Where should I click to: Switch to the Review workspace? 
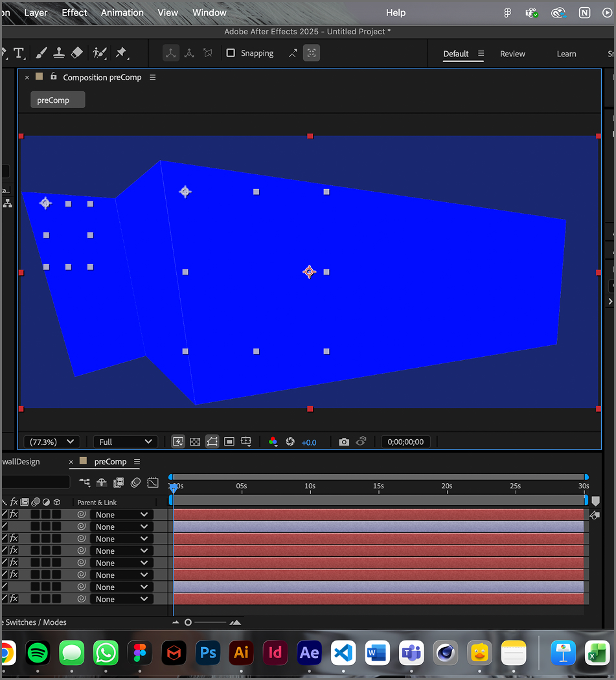(512, 54)
